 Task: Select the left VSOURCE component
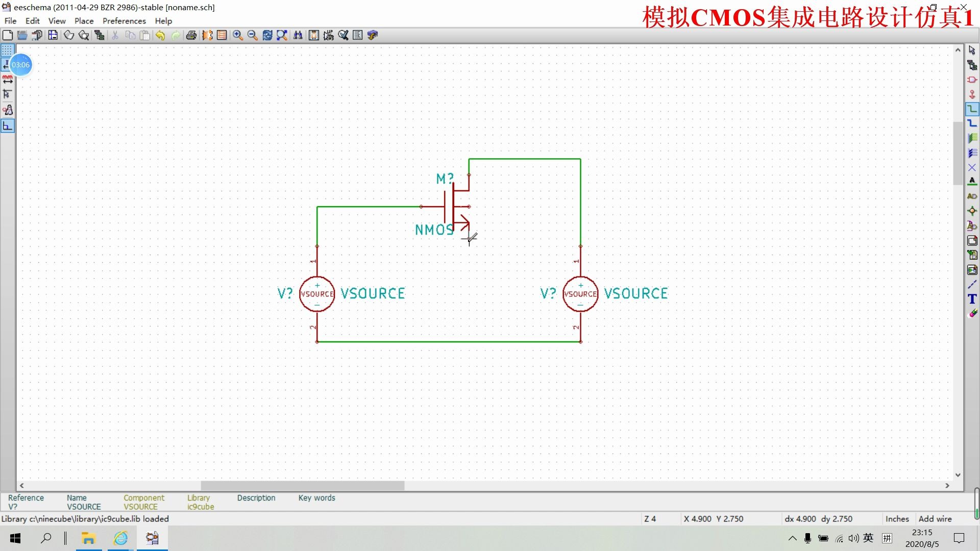tap(316, 294)
